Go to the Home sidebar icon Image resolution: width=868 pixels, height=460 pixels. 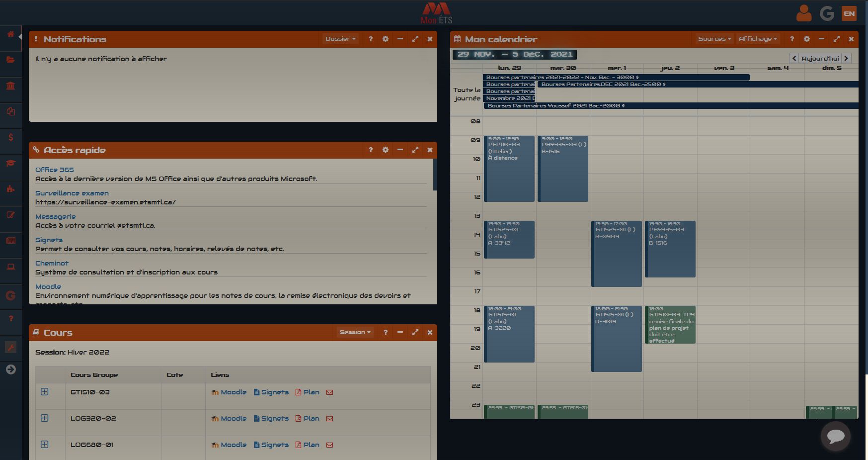coord(10,34)
